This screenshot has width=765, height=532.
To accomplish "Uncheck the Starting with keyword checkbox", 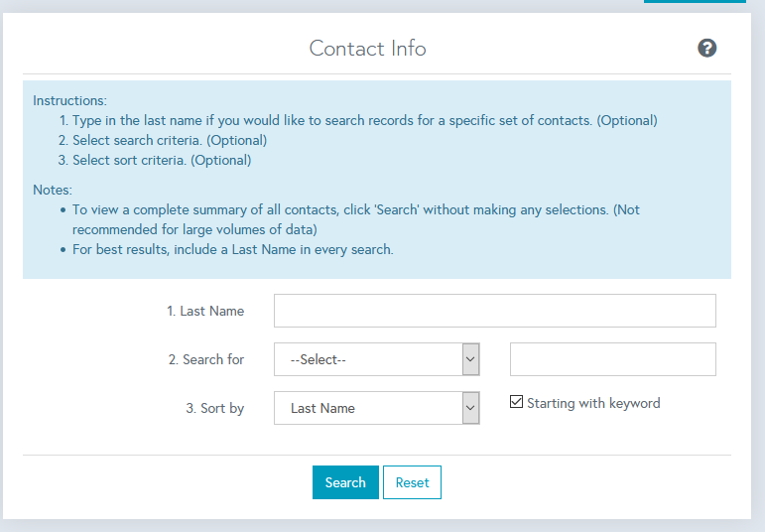I will (516, 402).
